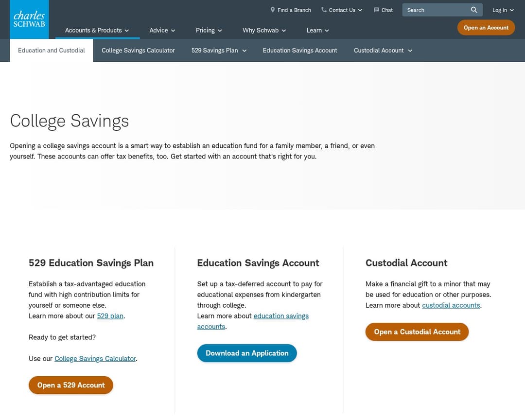Click the Chat flag icon
Image resolution: width=525 pixels, height=420 pixels.
pyautogui.click(x=376, y=10)
